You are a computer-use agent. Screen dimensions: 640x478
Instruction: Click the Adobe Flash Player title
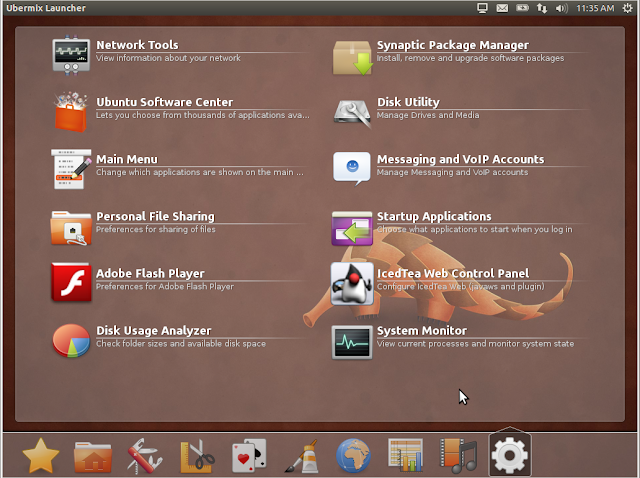[x=150, y=273]
